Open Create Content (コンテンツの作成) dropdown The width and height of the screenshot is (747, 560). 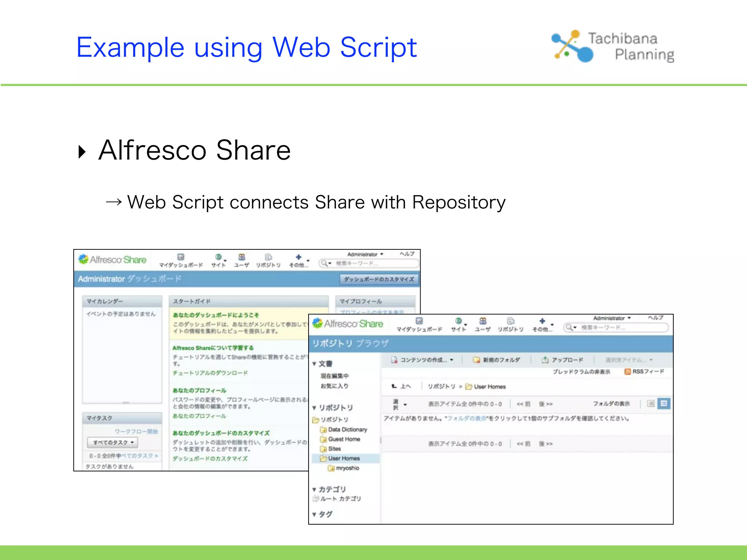[x=423, y=360]
